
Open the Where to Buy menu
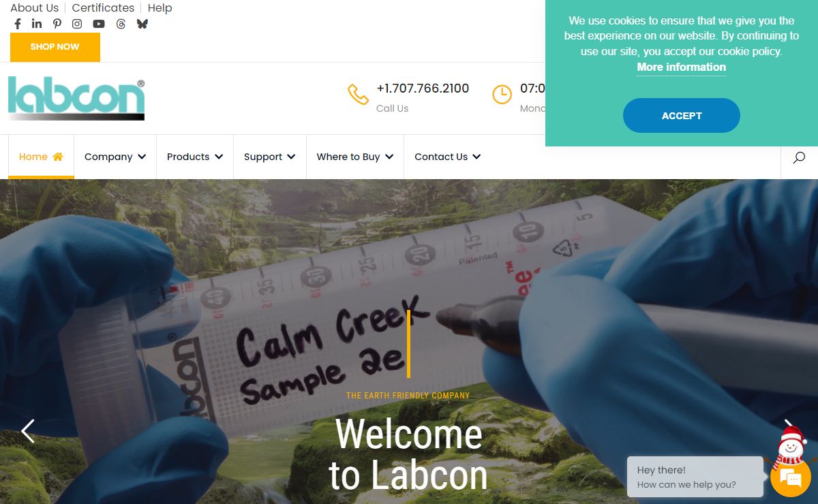coord(355,157)
